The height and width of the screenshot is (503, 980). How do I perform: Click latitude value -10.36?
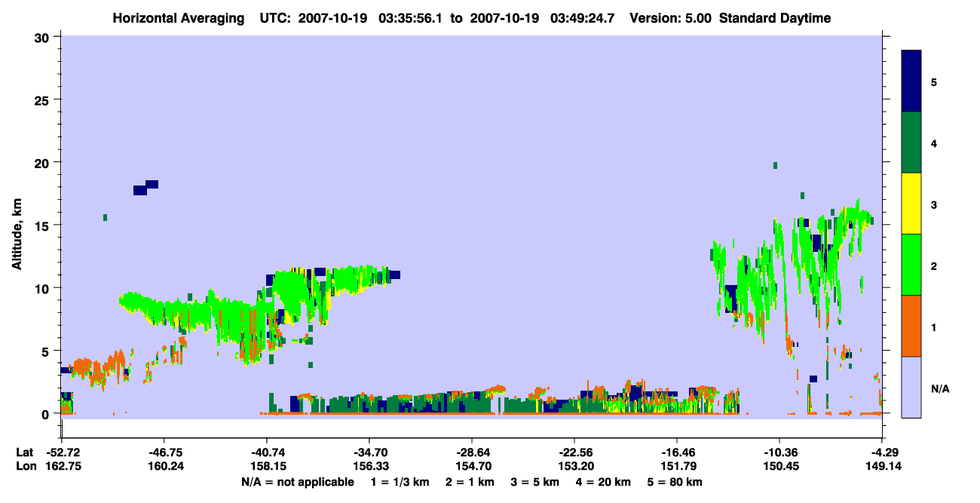[x=779, y=452]
